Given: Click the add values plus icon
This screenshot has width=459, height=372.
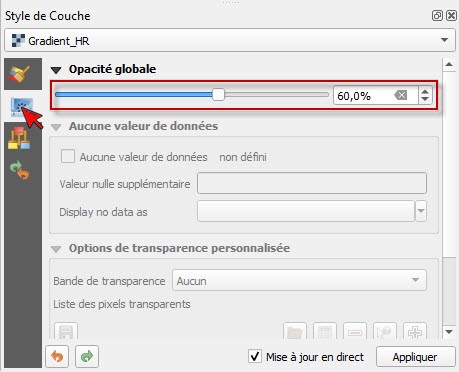Looking at the screenshot, I should pyautogui.click(x=415, y=332).
